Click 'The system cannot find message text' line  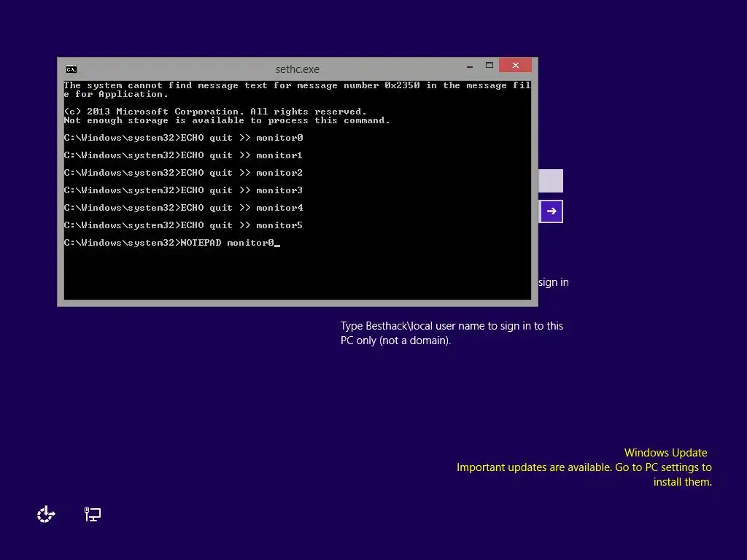pyautogui.click(x=298, y=90)
